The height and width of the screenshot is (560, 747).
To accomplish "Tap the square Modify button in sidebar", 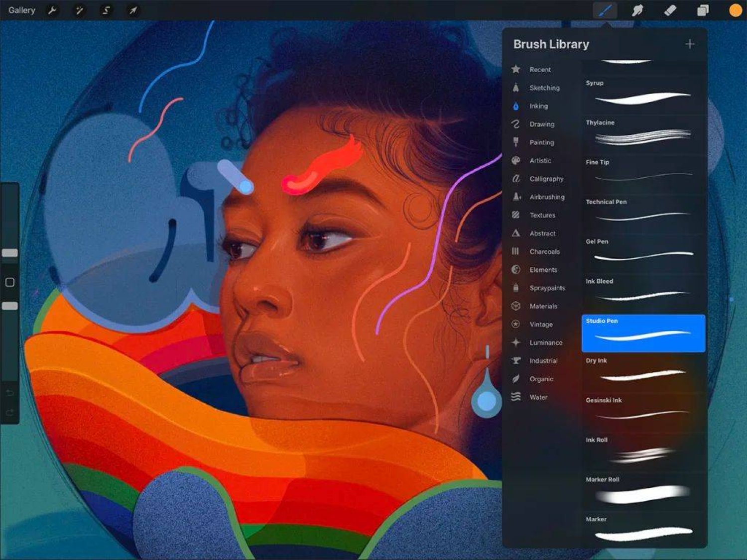I will coord(9,282).
